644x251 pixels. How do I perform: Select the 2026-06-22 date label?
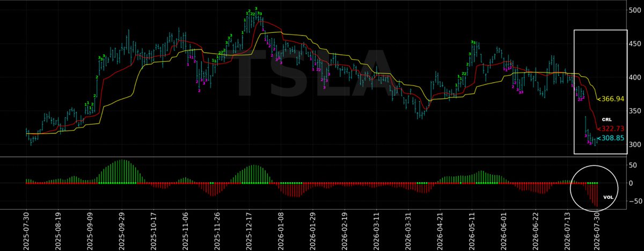(x=535, y=230)
